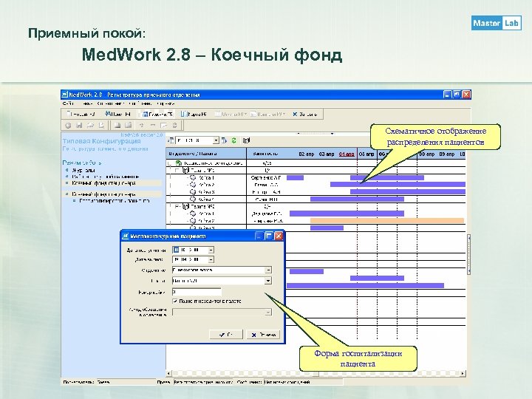Click the grayed minus icon in second toolbar
The width and height of the screenshot is (532, 399).
(x=153, y=126)
